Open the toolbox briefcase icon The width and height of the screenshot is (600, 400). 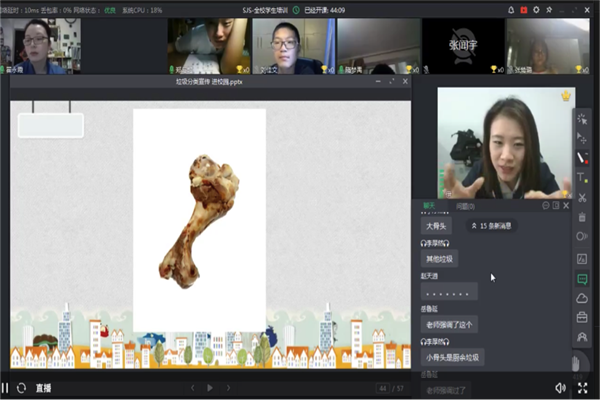(582, 317)
